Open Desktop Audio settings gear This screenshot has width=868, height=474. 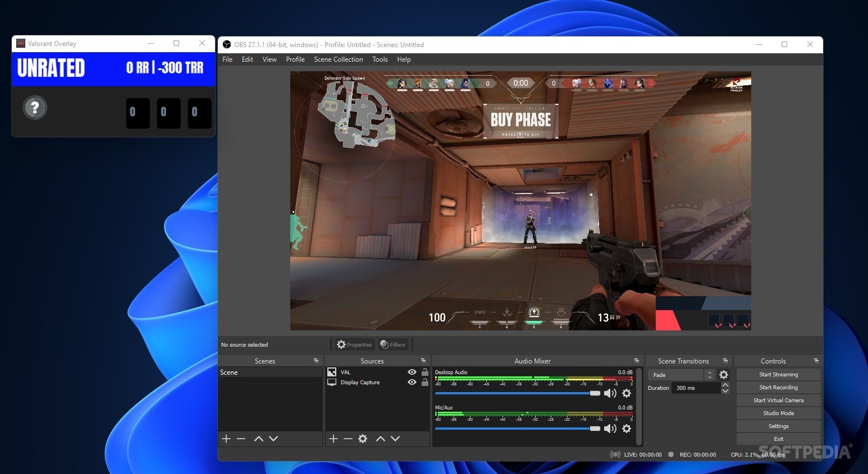pyautogui.click(x=627, y=393)
